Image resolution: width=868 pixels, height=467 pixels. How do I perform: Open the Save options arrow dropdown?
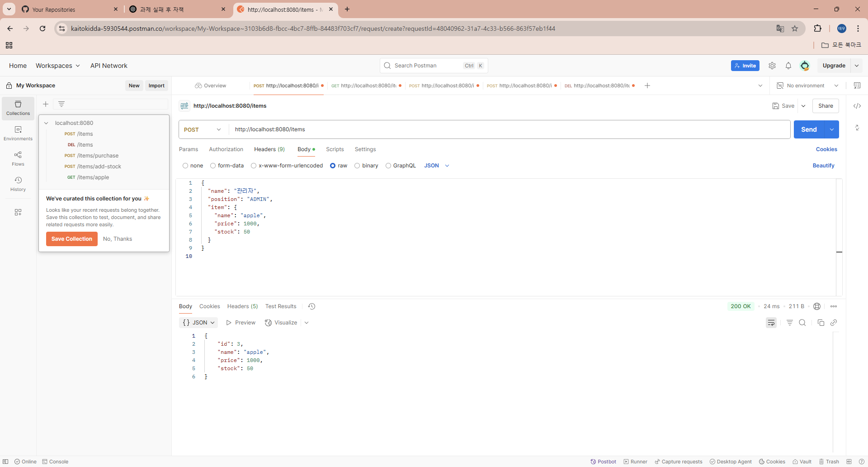tap(803, 106)
